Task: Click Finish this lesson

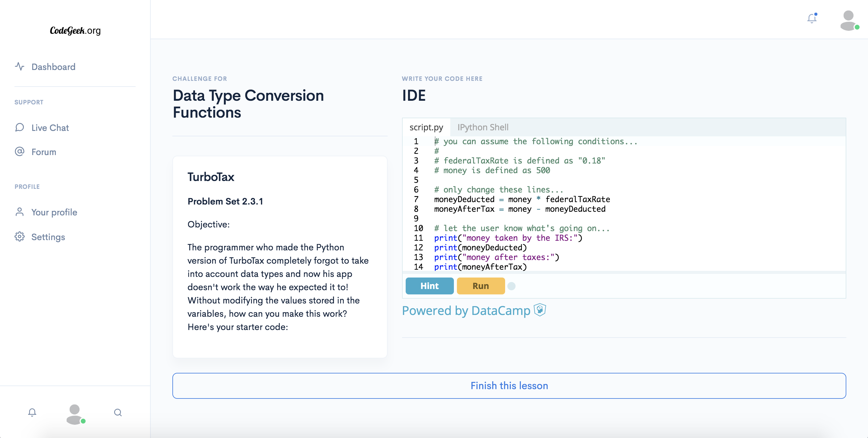Action: (x=509, y=386)
